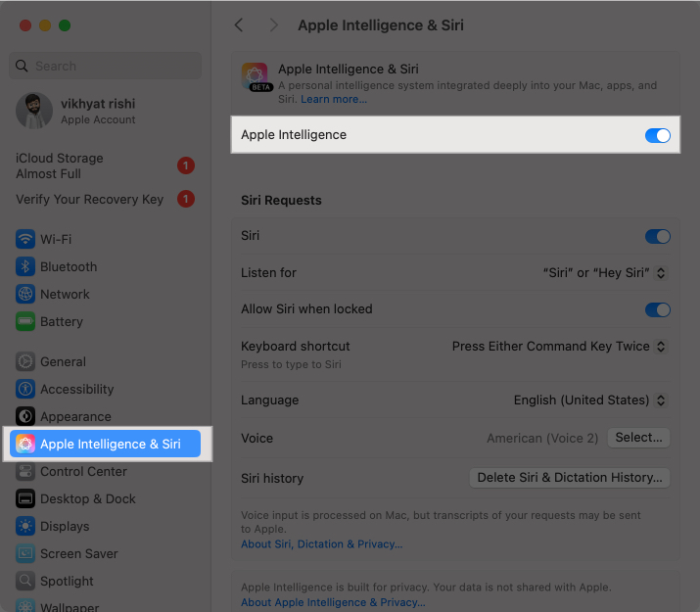Open vikhyat rishi Apple Account
Image resolution: width=700 pixels, height=612 pixels.
pos(106,111)
